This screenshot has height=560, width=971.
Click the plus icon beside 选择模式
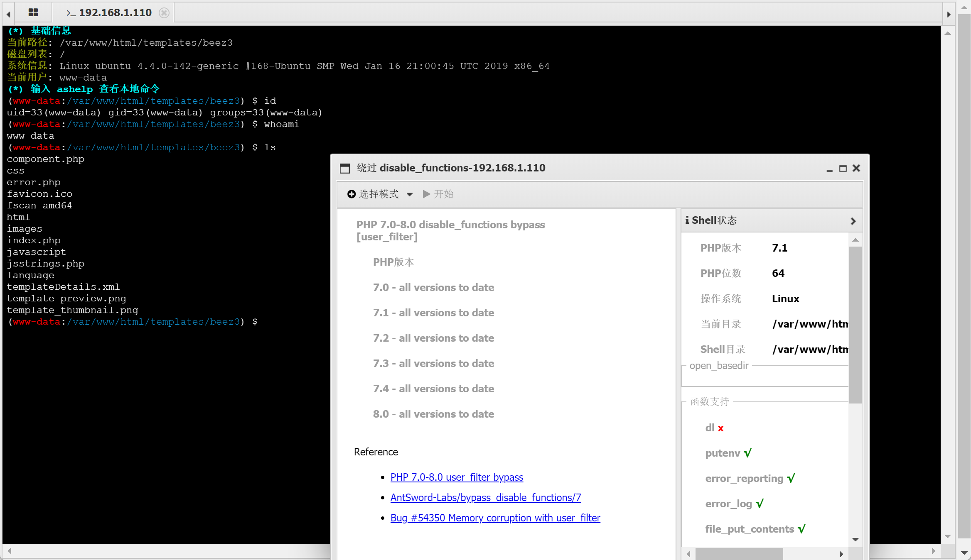point(352,194)
